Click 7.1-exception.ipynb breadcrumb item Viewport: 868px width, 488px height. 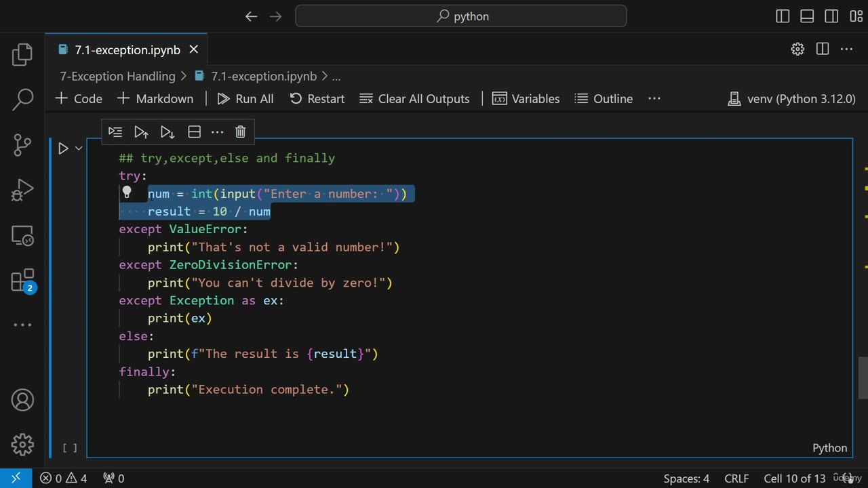[x=256, y=77]
